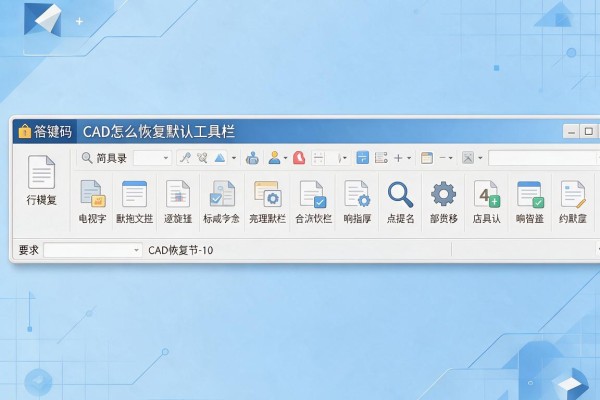Click the lock icon beside 答键码
Image resolution: width=600 pixels, height=400 pixels.
[24, 131]
